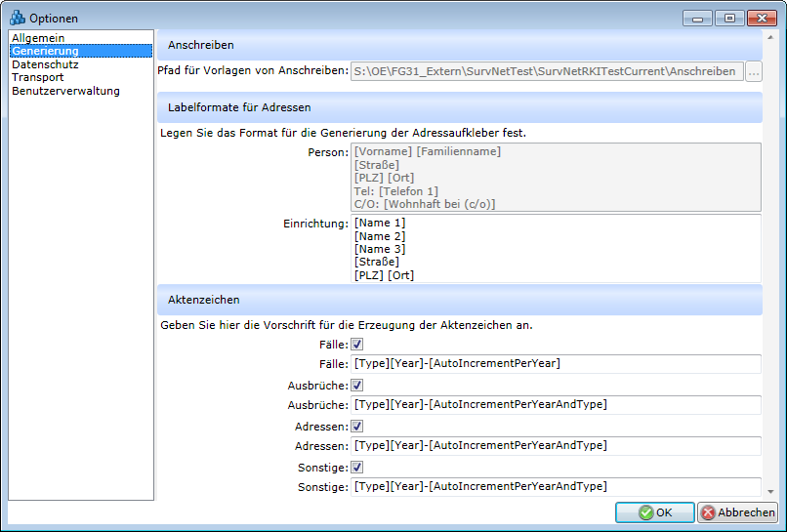The height and width of the screenshot is (532, 787).
Task: Select the Generierung category
Action: coord(45,51)
